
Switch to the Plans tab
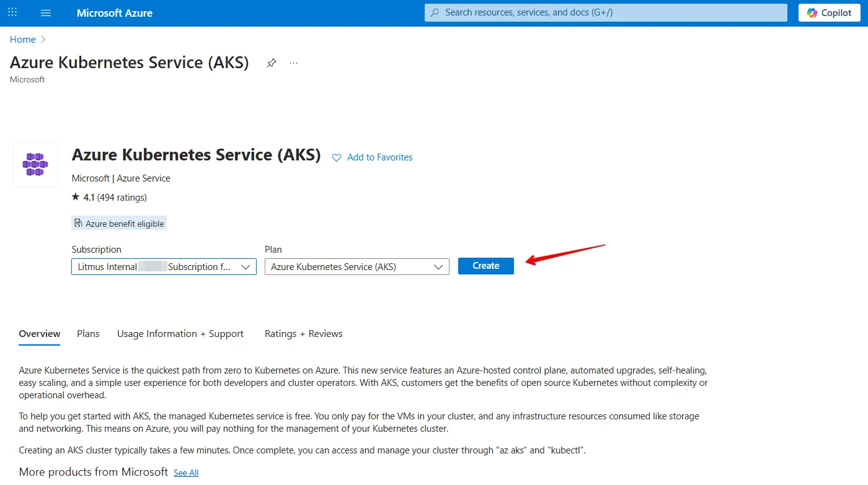(88, 334)
